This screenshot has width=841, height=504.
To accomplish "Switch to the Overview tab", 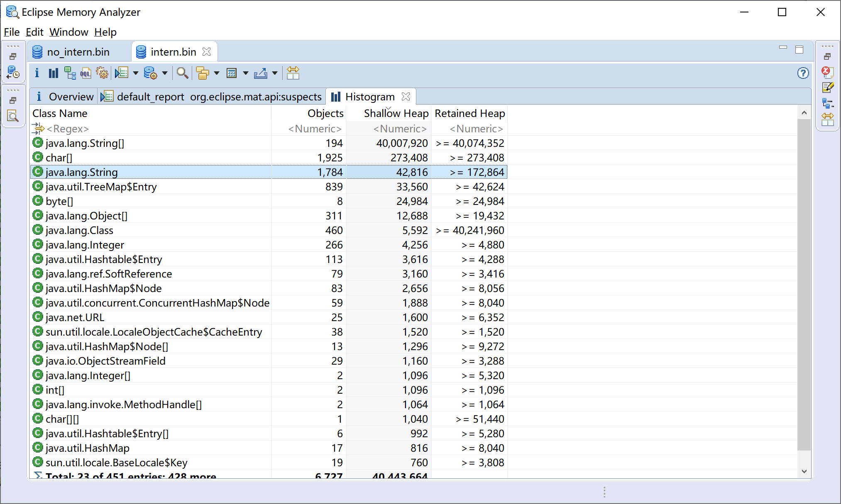I will 65,97.
